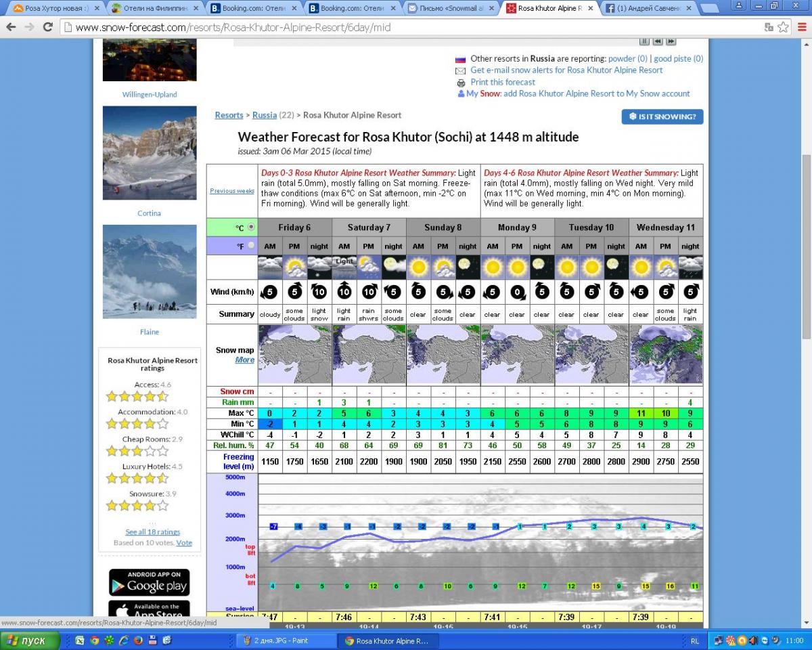The height and width of the screenshot is (650, 812).
Task: Click the printer icon
Action: coord(461,83)
